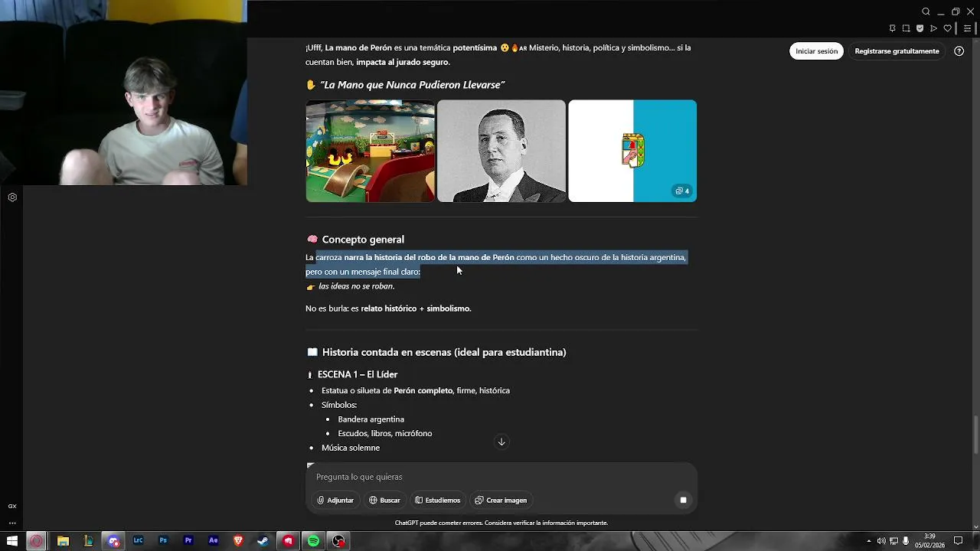Open the sidebar three-dots more menu
This screenshot has height=551, width=980.
(12, 523)
